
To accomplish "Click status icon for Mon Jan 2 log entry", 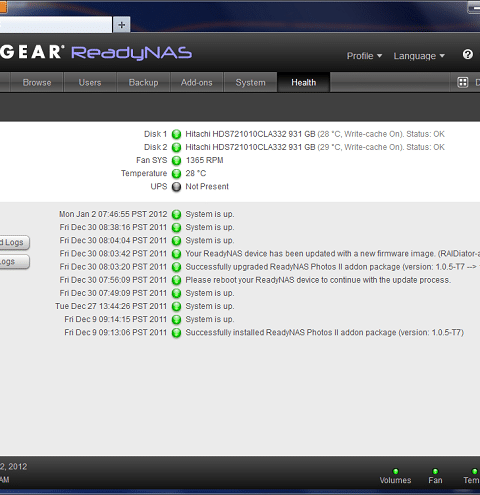I will pyautogui.click(x=176, y=214).
